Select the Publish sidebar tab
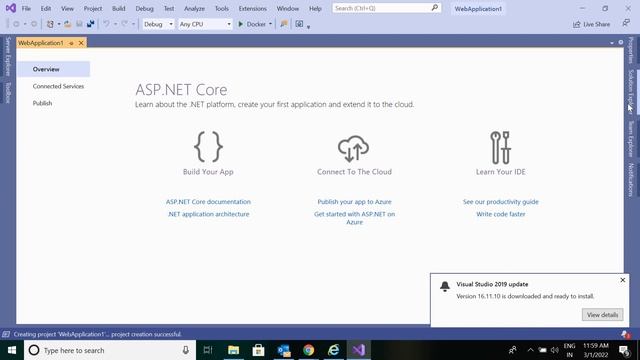This screenshot has width=640, height=360. point(42,103)
